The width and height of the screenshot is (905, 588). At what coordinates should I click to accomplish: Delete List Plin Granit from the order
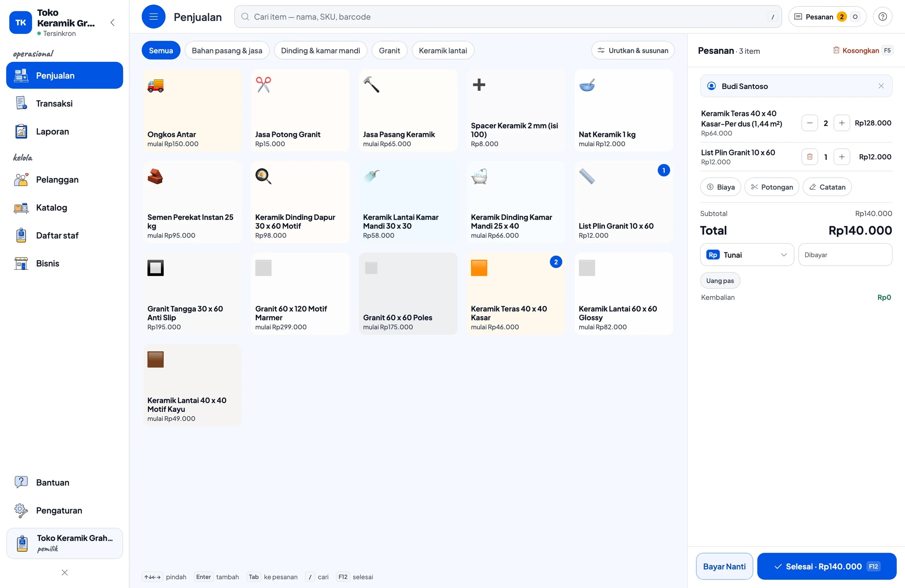coord(810,157)
